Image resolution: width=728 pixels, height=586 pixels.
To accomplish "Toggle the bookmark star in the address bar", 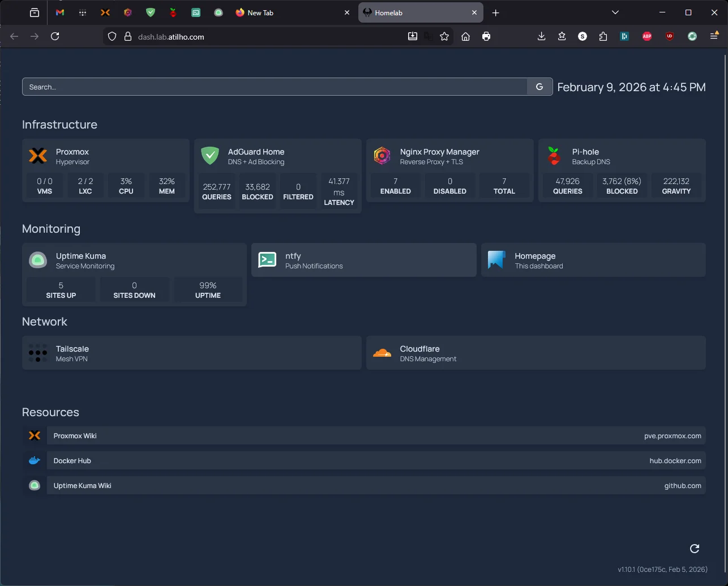I will click(445, 36).
